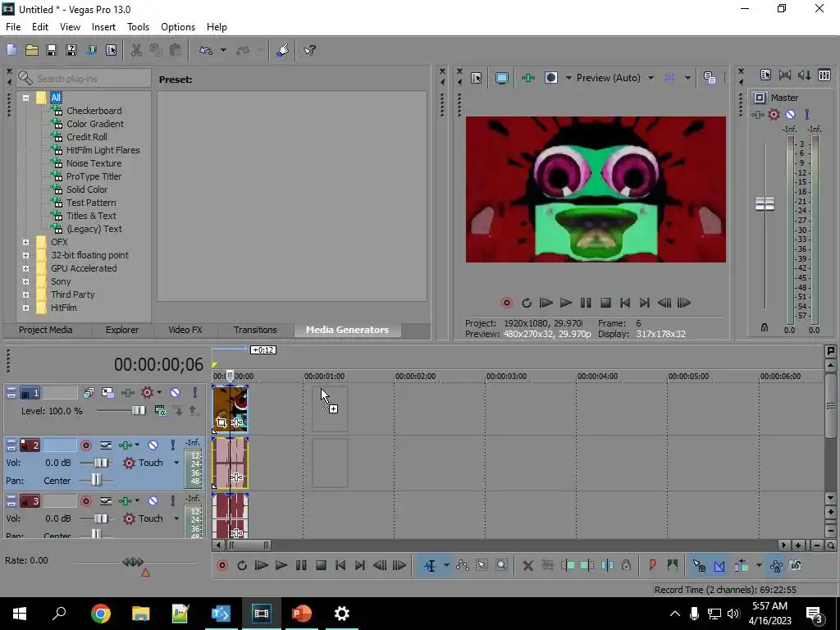
Task: Click the Split Screen View icon
Action: (x=551, y=78)
